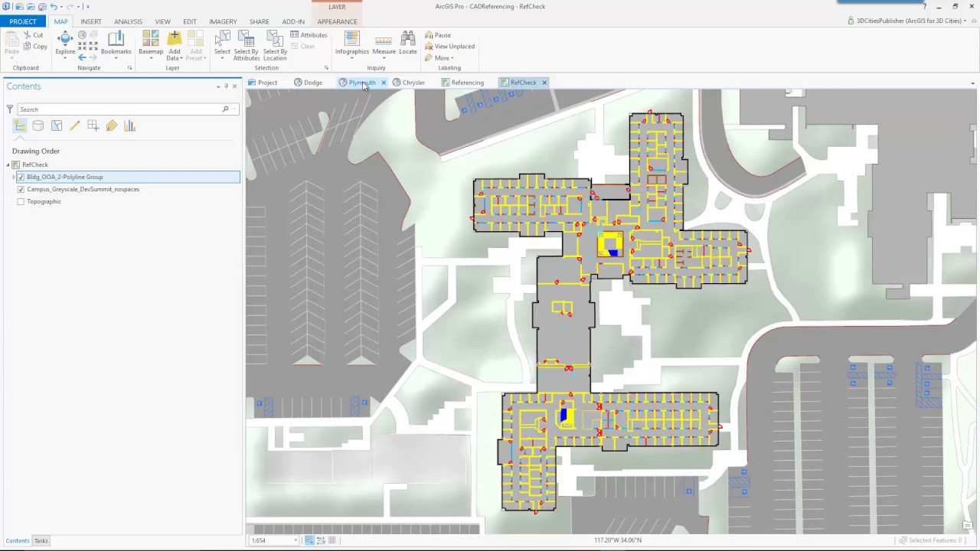Viewport: 980px width, 551px height.
Task: Pin the Contents pane with auto-hide
Action: 227,86
